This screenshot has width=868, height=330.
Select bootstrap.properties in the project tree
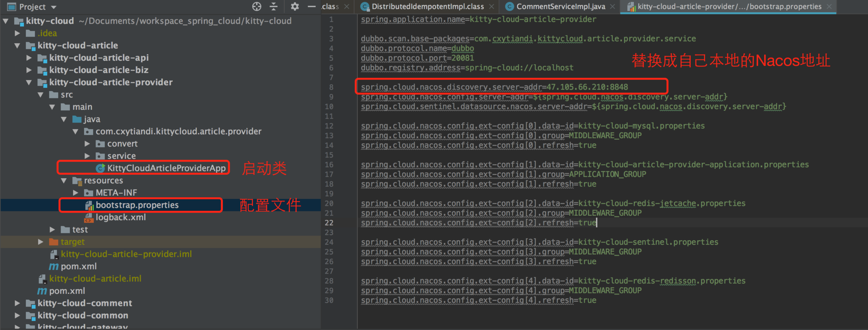click(137, 205)
